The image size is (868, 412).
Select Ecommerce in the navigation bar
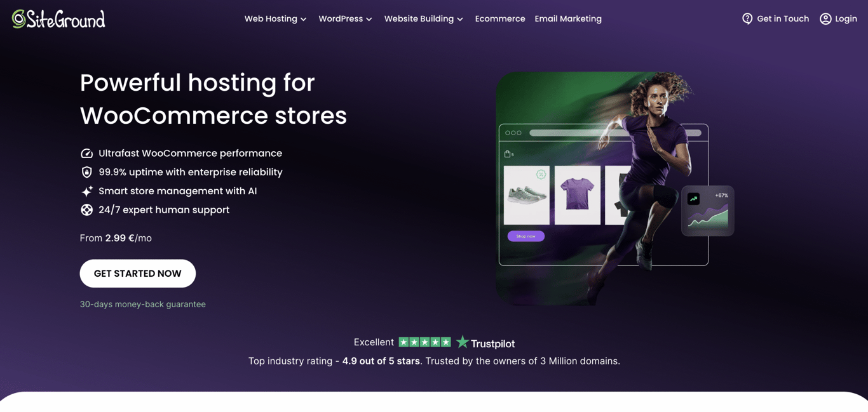click(x=500, y=18)
